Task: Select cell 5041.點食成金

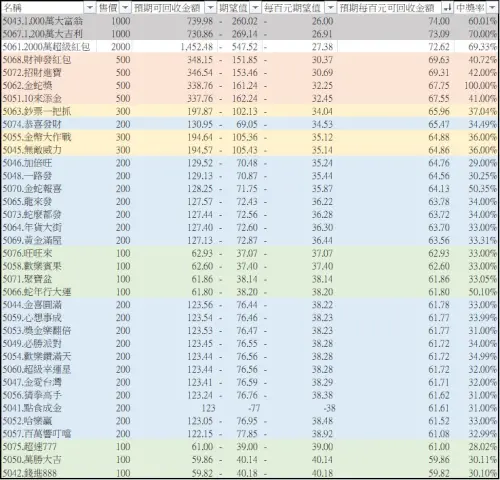Action: [x=49, y=408]
